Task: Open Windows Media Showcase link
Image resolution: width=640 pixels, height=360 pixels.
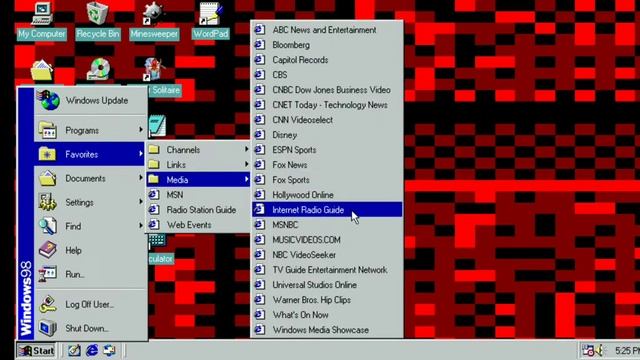Action: coord(327,330)
